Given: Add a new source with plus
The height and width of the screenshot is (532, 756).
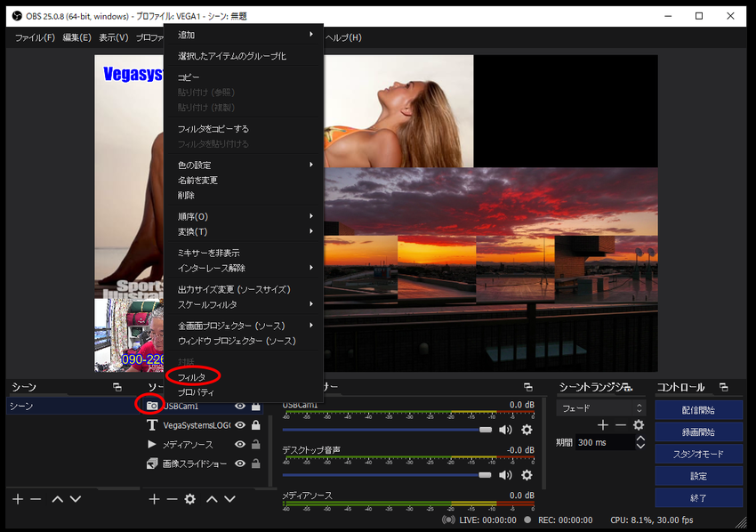Looking at the screenshot, I should [154, 499].
